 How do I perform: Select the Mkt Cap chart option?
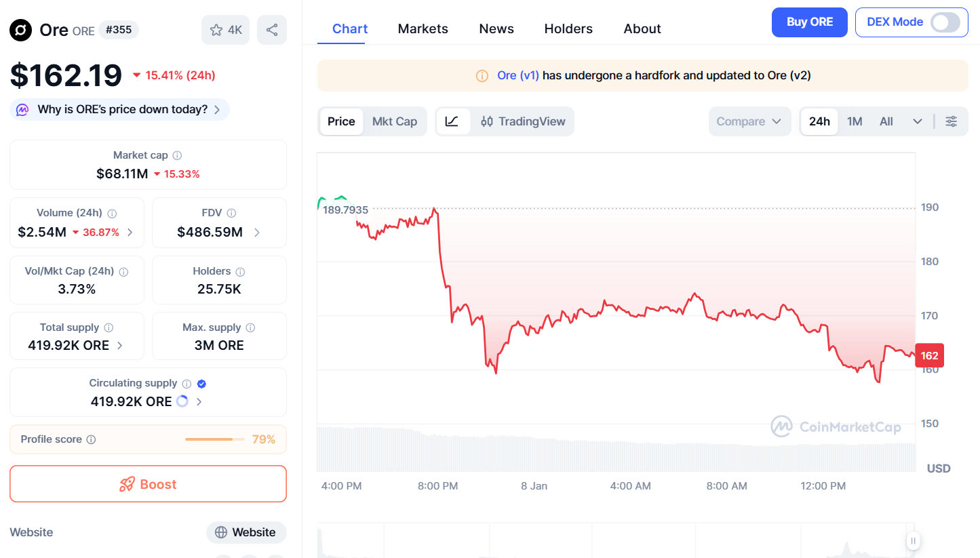(x=395, y=121)
